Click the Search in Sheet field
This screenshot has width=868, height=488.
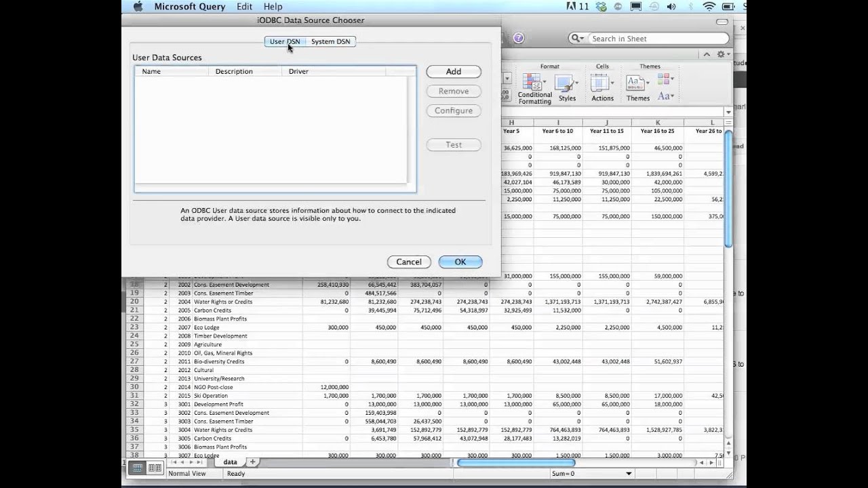click(658, 39)
